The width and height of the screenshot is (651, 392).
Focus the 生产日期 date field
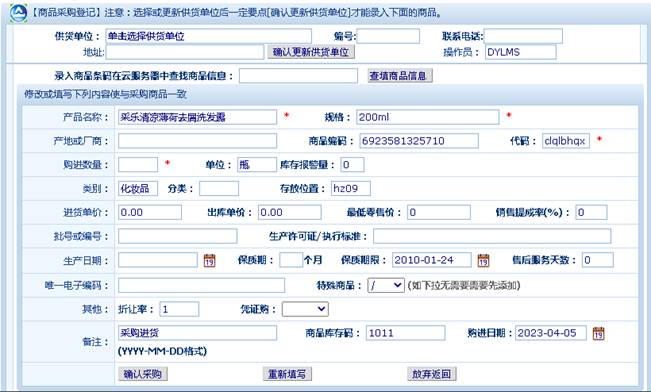pos(158,260)
